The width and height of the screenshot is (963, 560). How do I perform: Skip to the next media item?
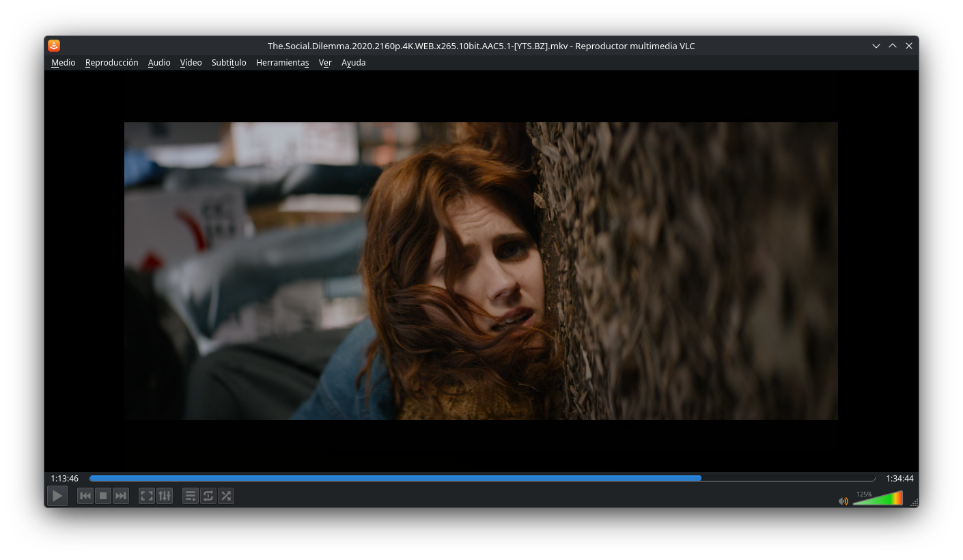121,496
